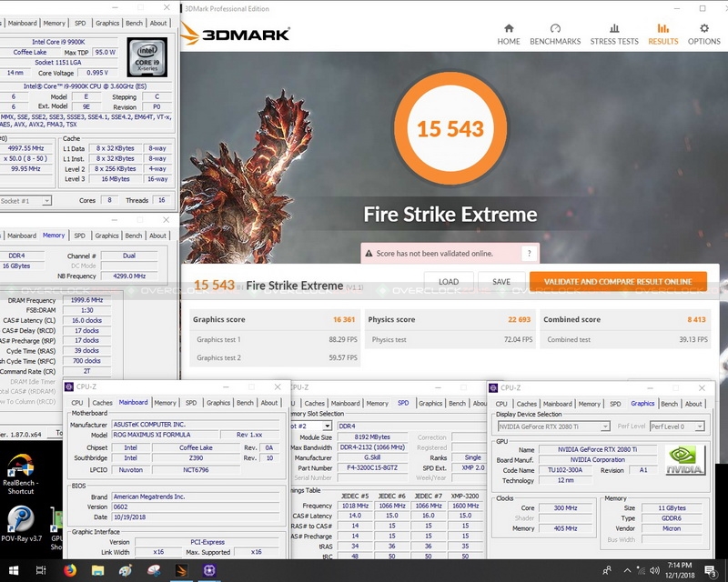
Task: Open File Explorer from taskbar
Action: click(97, 570)
